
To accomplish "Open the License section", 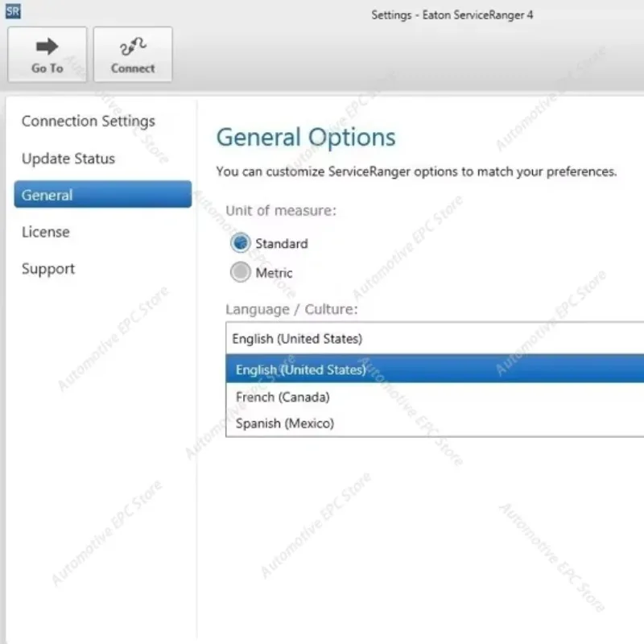I will (46, 232).
